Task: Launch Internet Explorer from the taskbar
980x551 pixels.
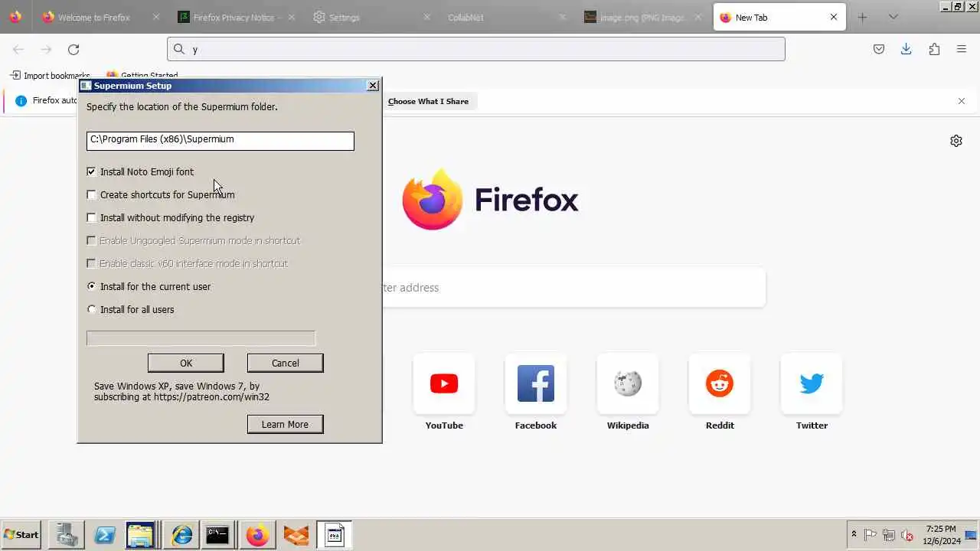Action: point(182,535)
